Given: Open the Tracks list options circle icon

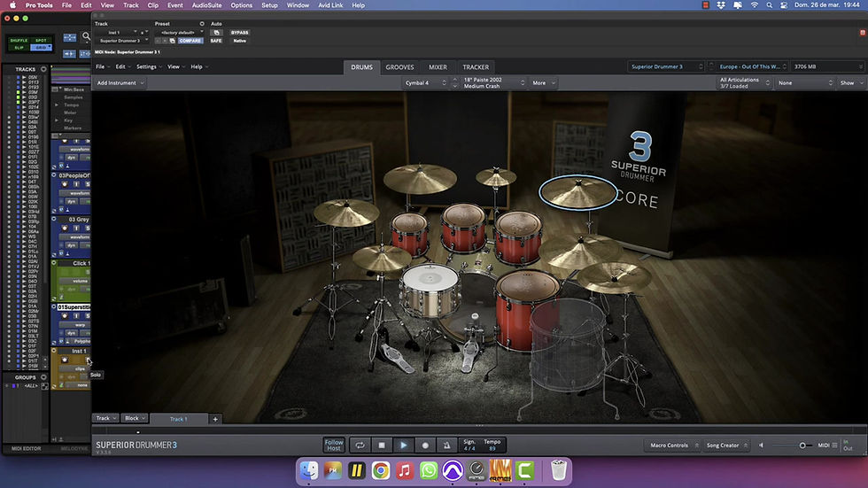Looking at the screenshot, I should [x=43, y=69].
